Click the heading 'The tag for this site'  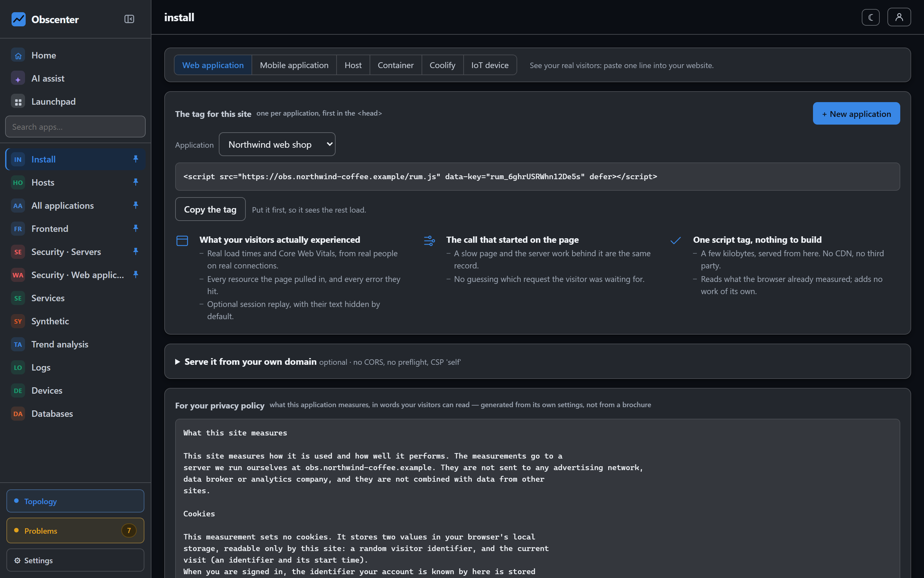(213, 114)
